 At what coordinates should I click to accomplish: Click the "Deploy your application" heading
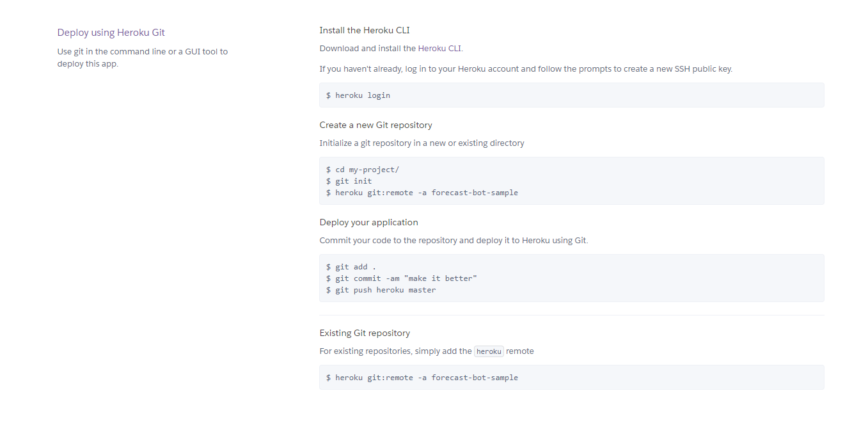368,222
